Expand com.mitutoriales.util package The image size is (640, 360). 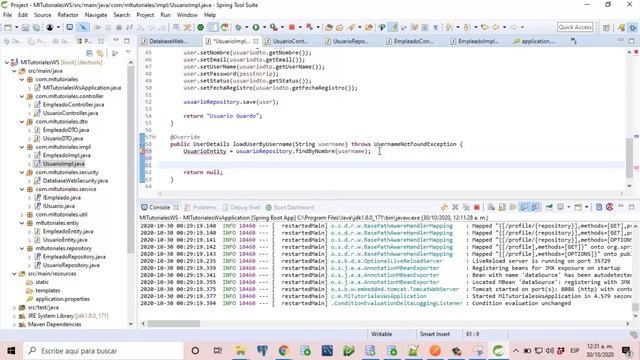(x=22, y=214)
